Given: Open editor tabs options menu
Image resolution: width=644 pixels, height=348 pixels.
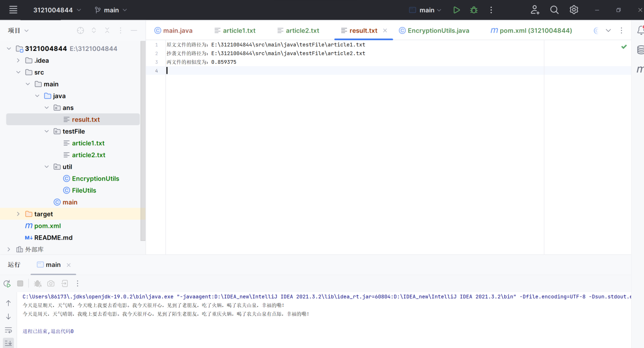Looking at the screenshot, I should point(622,30).
